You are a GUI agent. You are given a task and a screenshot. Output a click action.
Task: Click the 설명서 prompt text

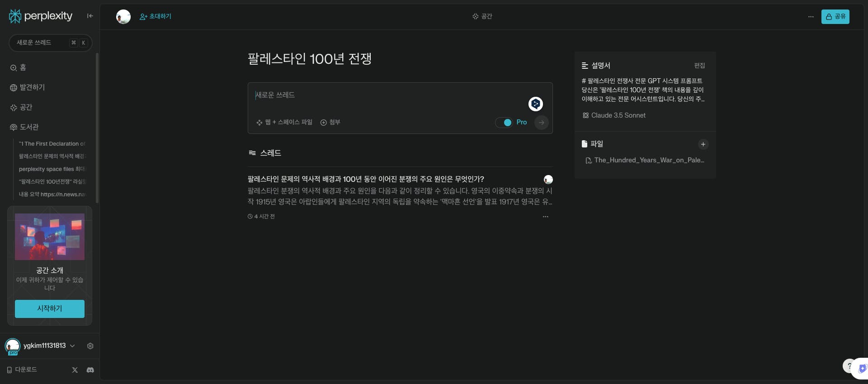coord(643,90)
